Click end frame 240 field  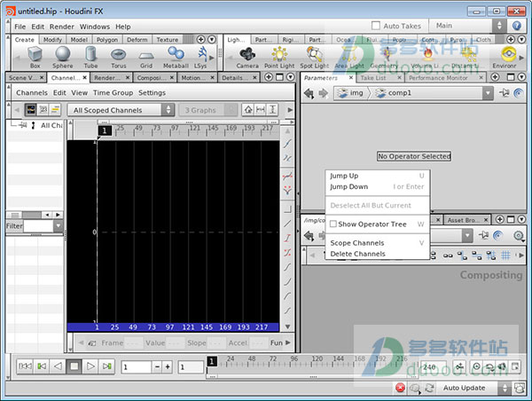pos(433,366)
